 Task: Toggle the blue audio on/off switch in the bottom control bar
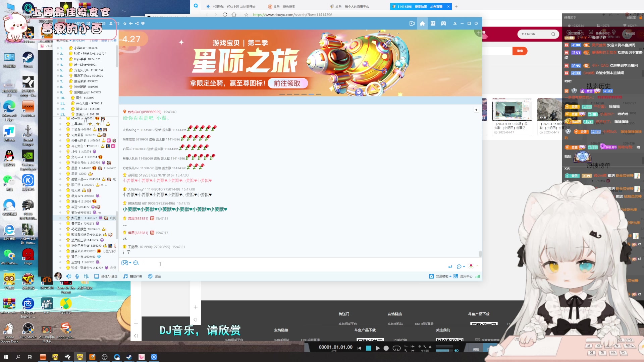point(456,350)
